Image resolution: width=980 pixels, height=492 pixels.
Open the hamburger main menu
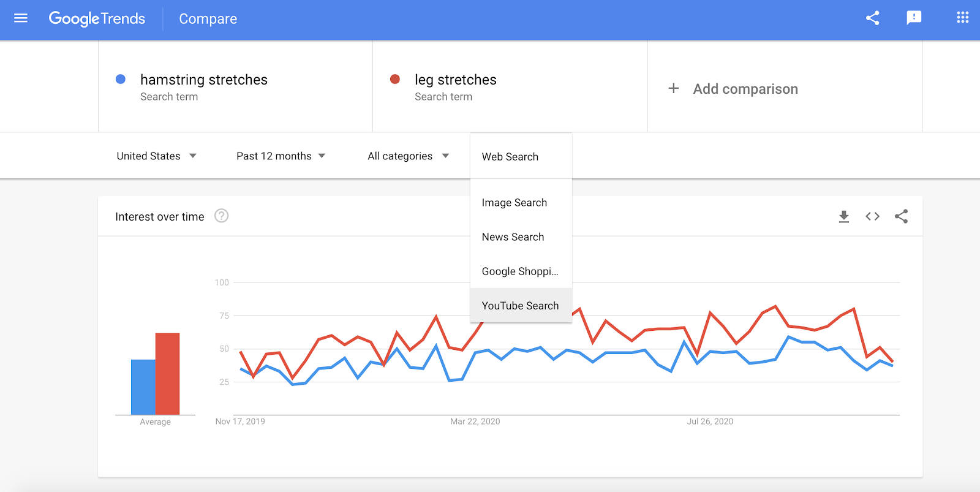[x=21, y=18]
